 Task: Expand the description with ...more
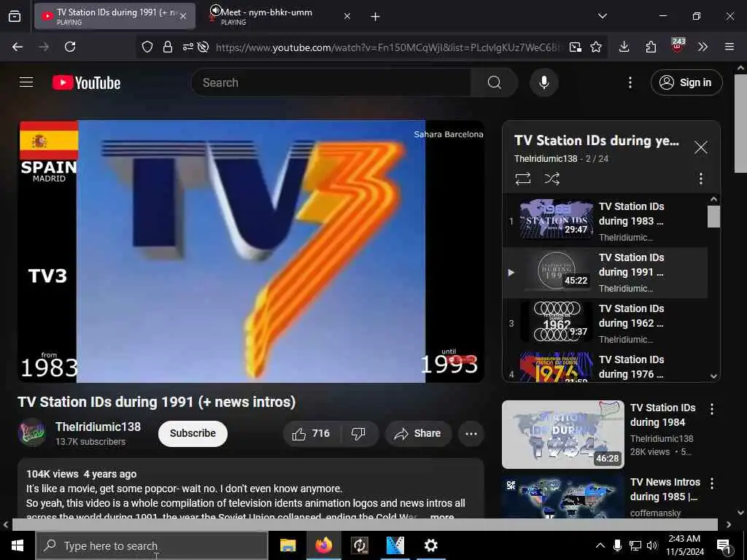tap(441, 516)
